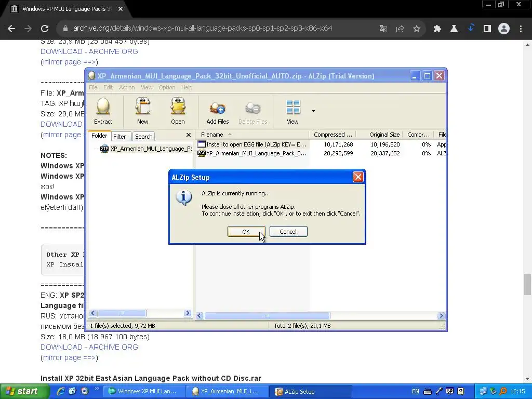
Task: Click the share page icon
Action: (x=400, y=29)
